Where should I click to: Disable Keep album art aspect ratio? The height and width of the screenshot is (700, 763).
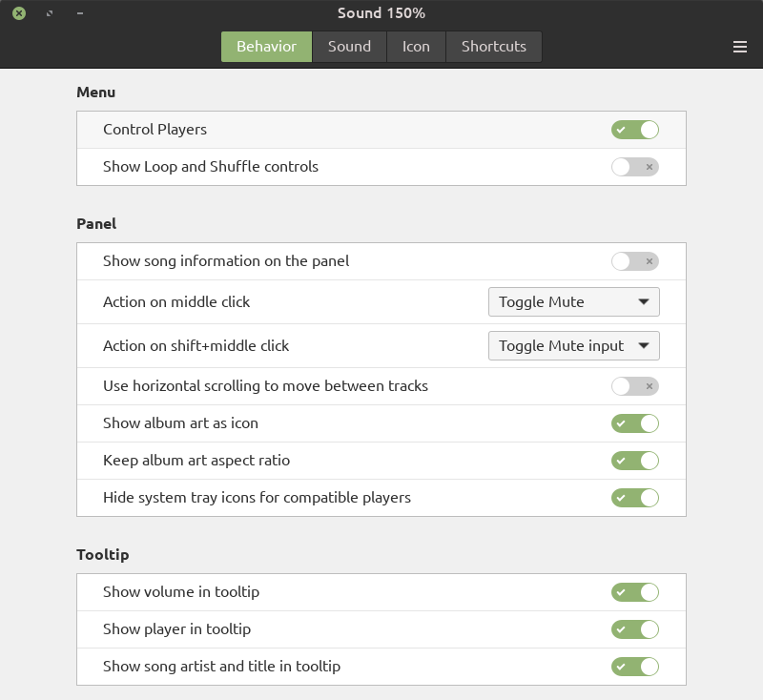point(635,461)
